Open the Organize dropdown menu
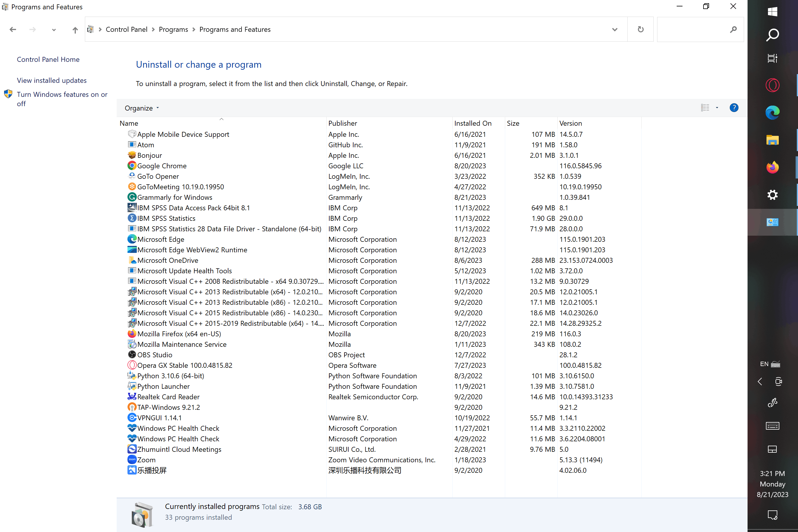 pyautogui.click(x=142, y=108)
